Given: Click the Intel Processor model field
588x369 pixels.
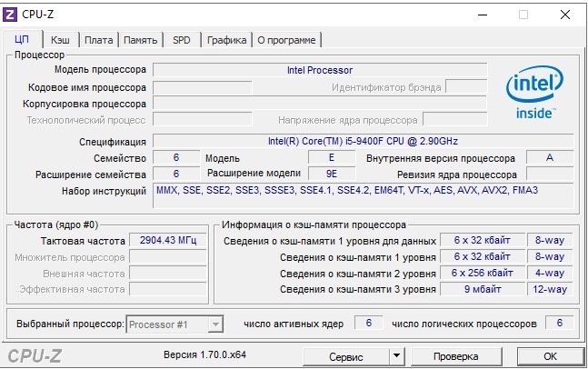Looking at the screenshot, I should point(320,70).
